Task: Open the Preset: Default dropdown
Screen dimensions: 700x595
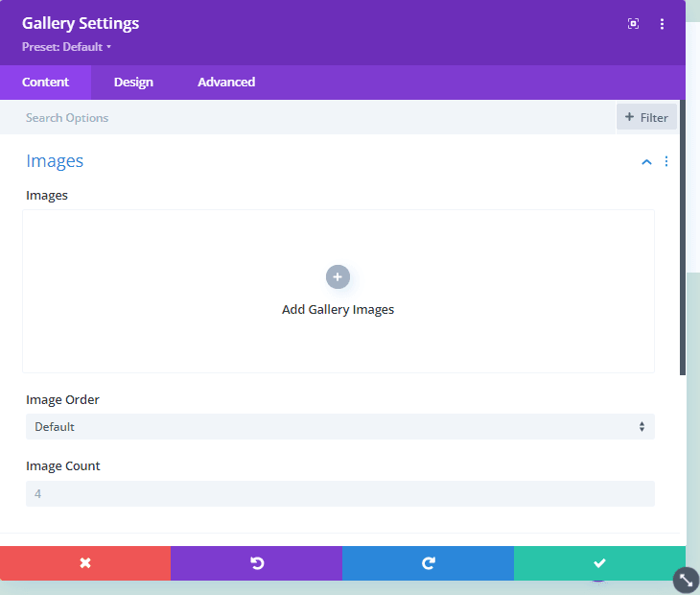Action: tap(67, 47)
